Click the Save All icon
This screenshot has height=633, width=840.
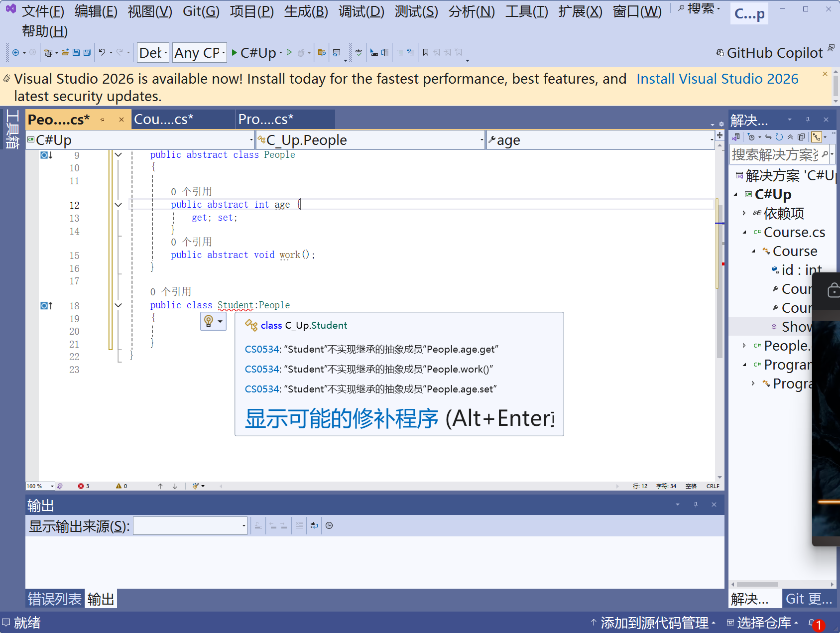tap(87, 52)
